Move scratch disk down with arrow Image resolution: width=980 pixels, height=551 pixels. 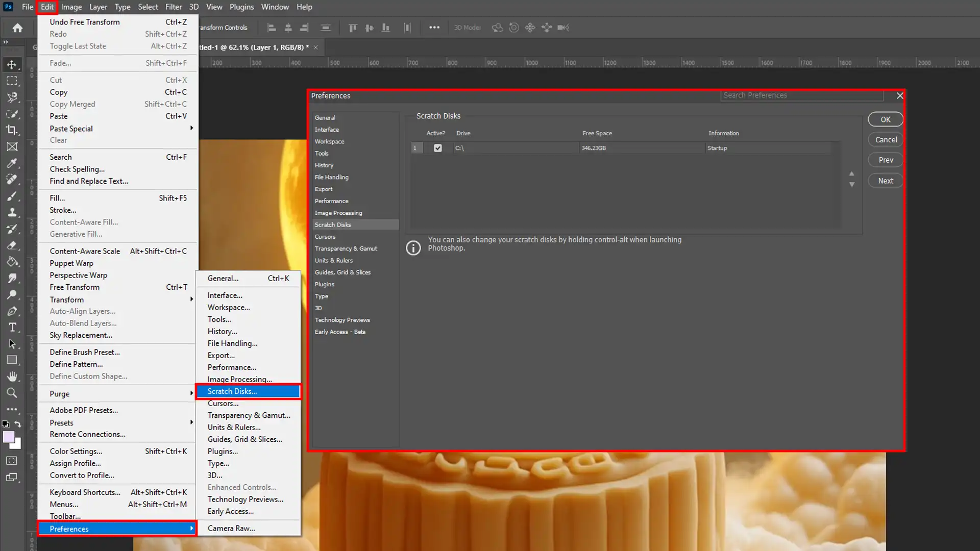click(x=851, y=185)
